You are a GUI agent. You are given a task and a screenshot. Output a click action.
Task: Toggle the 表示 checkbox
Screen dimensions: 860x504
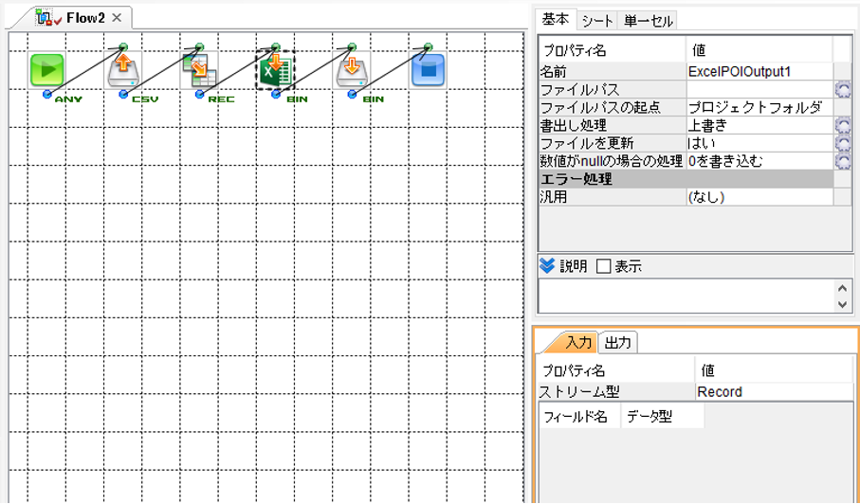[x=603, y=267]
